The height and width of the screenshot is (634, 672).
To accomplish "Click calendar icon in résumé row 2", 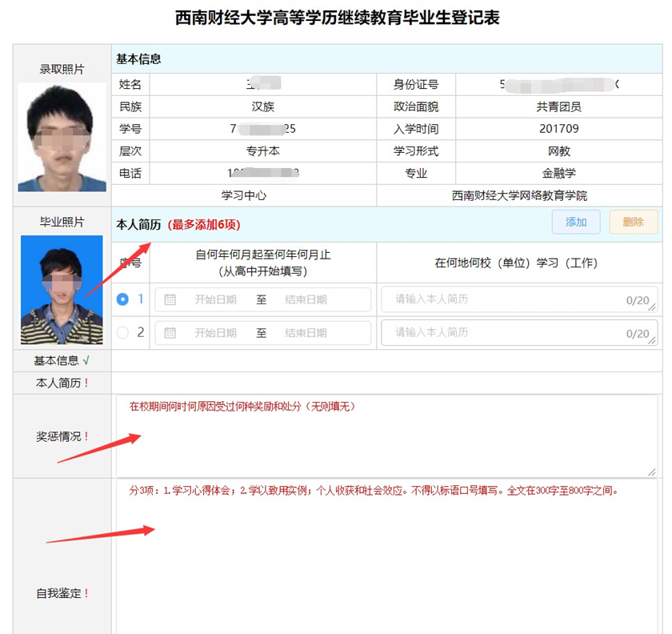I will pyautogui.click(x=170, y=333).
